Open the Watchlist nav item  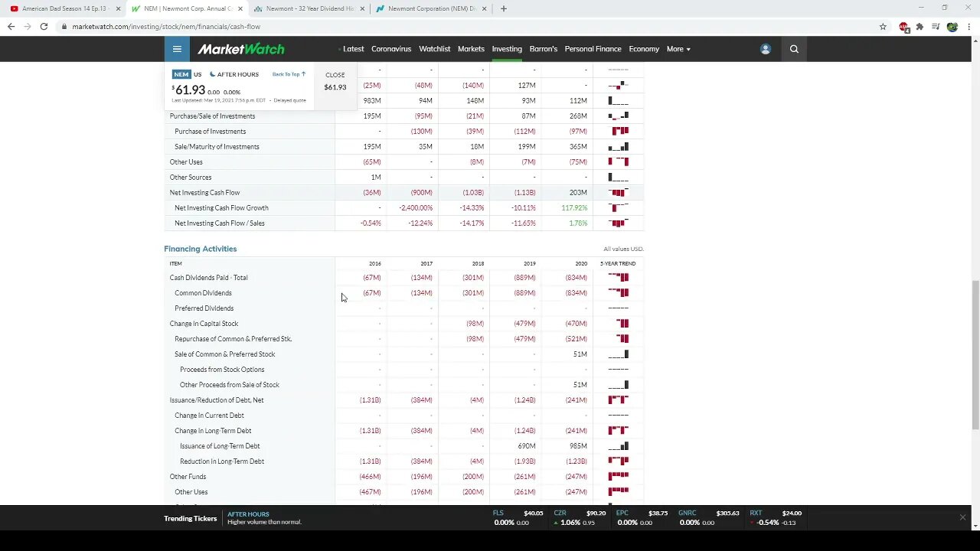[434, 49]
